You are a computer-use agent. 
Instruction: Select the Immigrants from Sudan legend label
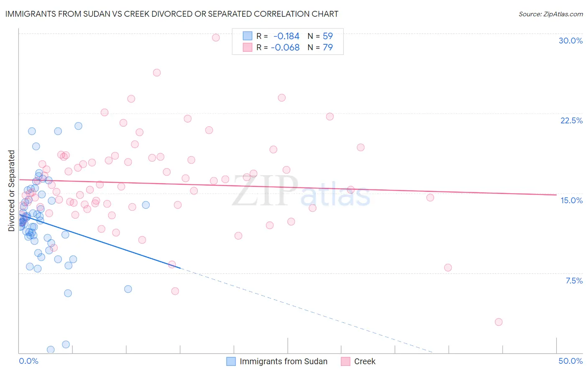284,361
